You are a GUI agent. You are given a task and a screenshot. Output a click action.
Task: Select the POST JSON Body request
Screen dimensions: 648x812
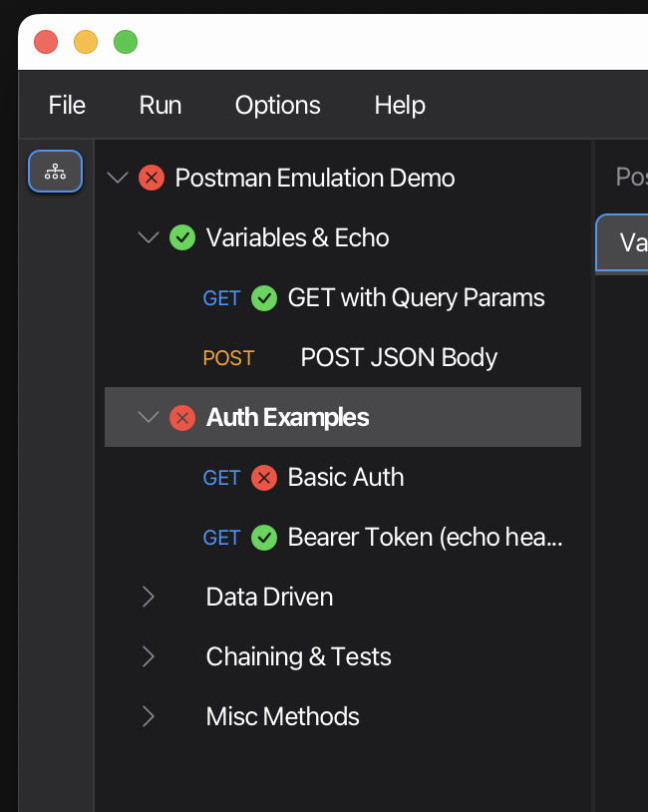(396, 357)
